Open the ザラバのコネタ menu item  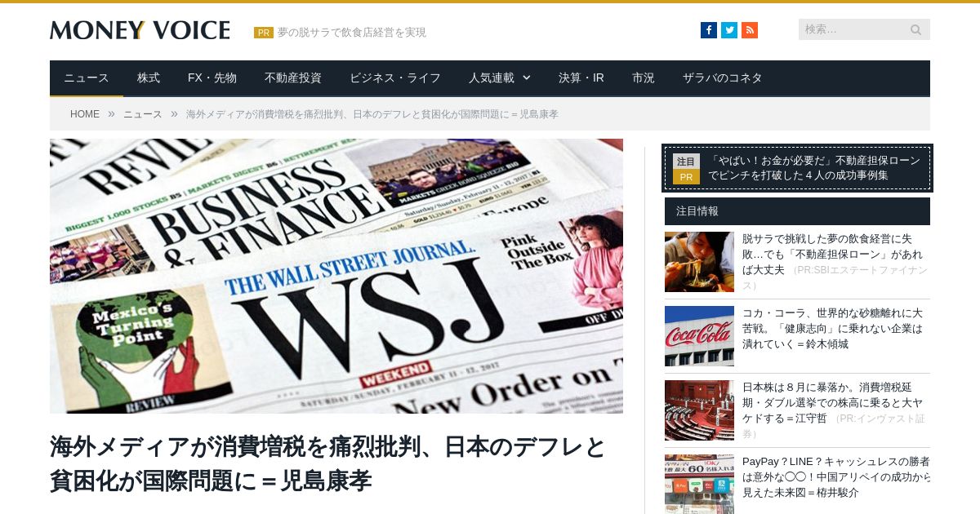723,78
